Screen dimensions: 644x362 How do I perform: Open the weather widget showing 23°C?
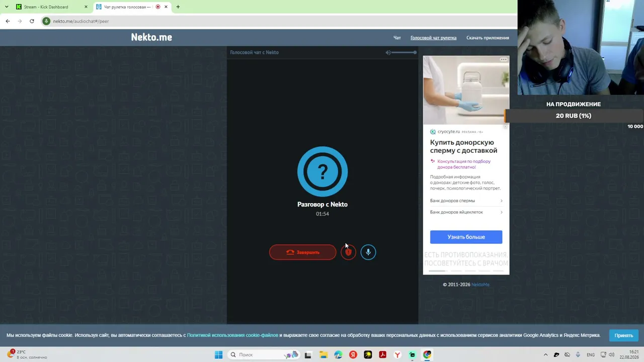pyautogui.click(x=26, y=354)
